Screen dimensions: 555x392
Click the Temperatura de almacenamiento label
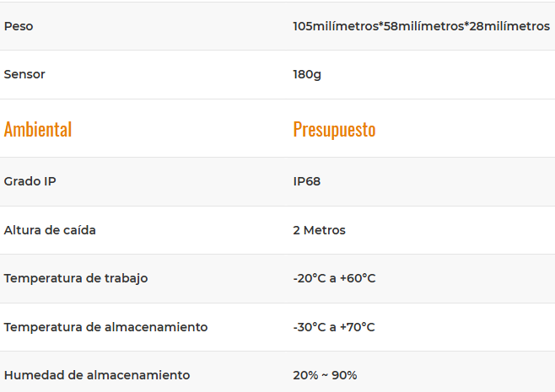105,327
